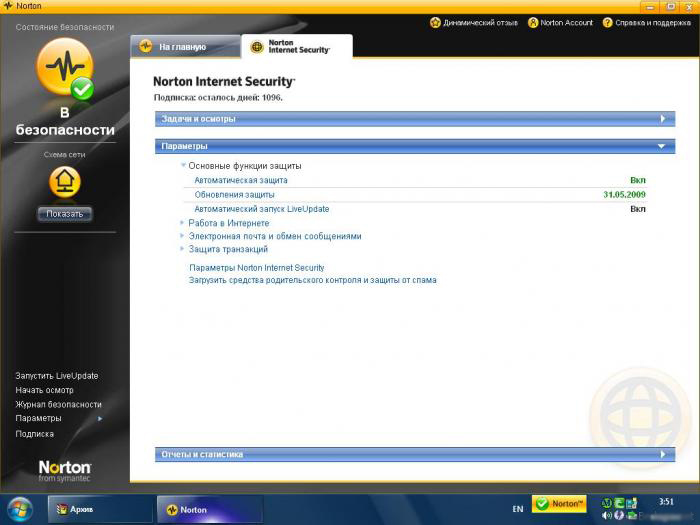The image size is (700, 525).
Task: Open Windows Start orb
Action: 19,508
